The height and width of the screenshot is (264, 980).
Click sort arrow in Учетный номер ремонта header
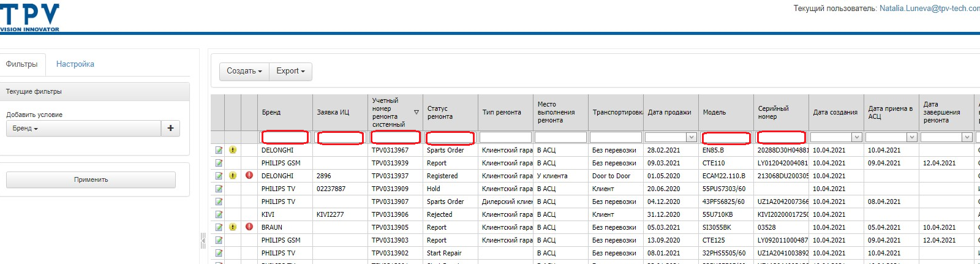417,112
